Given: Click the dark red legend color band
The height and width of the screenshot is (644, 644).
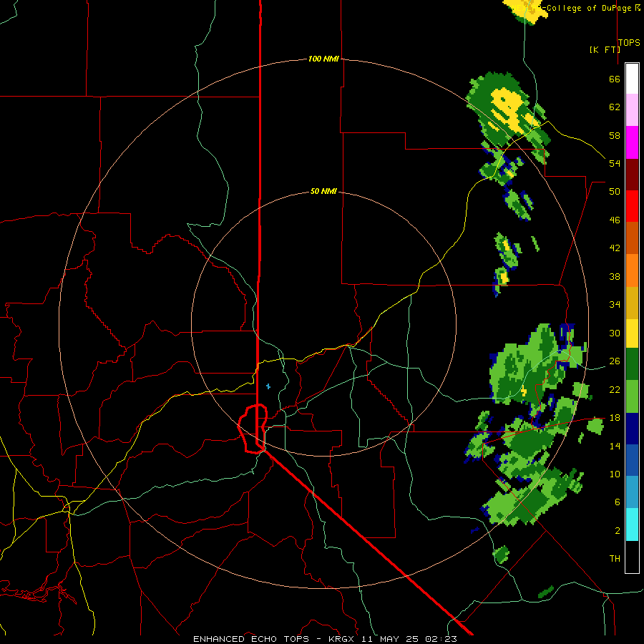Looking at the screenshot, I should pos(632,175).
